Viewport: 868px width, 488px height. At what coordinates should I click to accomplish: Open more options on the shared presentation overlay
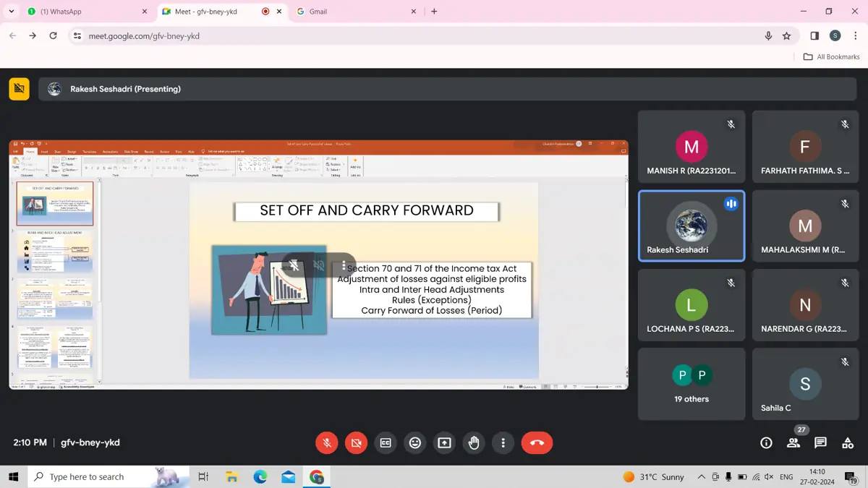pyautogui.click(x=344, y=265)
